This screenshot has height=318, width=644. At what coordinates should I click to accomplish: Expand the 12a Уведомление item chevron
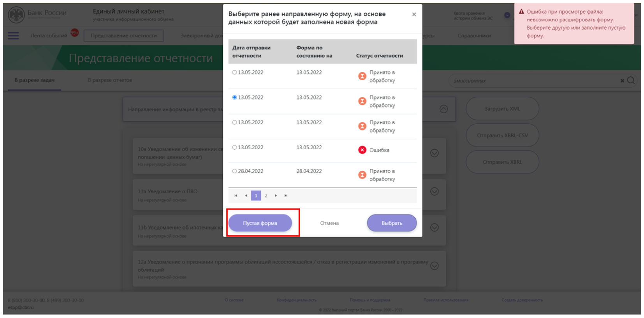(435, 266)
